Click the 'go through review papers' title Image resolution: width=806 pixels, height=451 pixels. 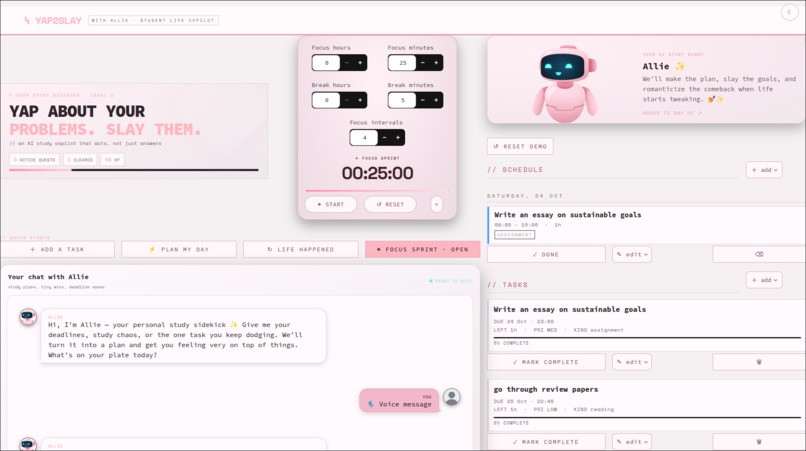pyautogui.click(x=546, y=389)
